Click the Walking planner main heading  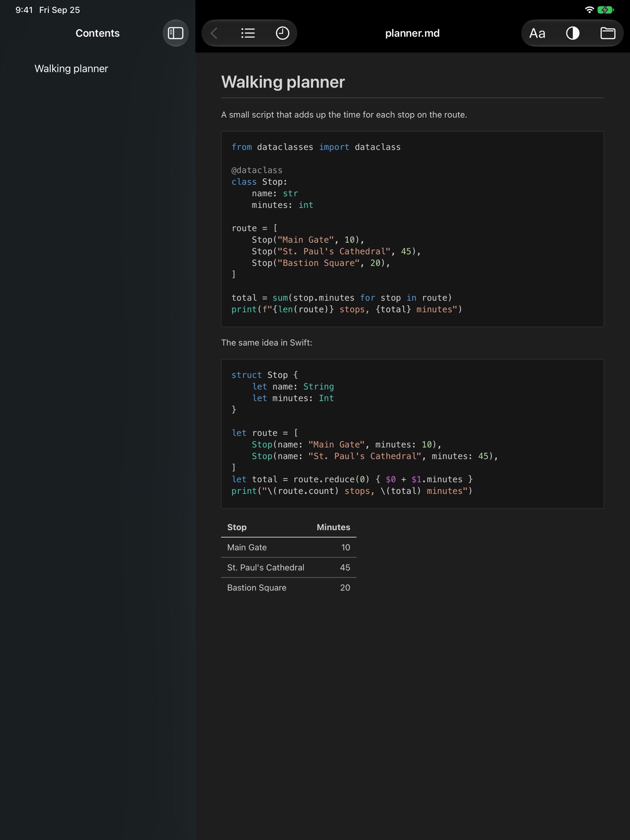click(x=283, y=82)
